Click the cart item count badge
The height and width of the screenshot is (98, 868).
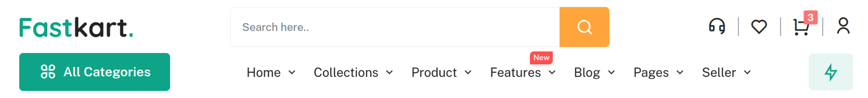[810, 17]
